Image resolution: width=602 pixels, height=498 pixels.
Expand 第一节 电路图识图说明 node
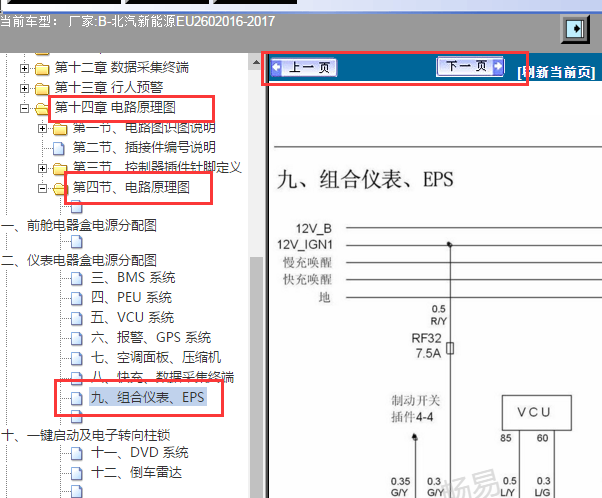click(x=43, y=128)
